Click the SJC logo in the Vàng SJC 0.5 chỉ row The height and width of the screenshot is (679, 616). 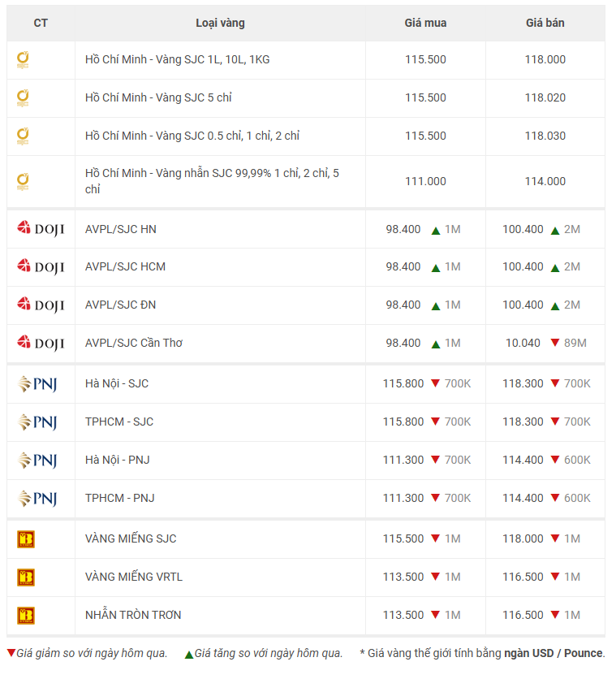coord(23,136)
